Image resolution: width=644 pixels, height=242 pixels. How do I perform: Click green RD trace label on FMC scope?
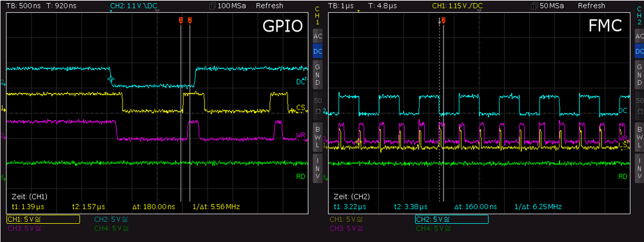click(623, 177)
